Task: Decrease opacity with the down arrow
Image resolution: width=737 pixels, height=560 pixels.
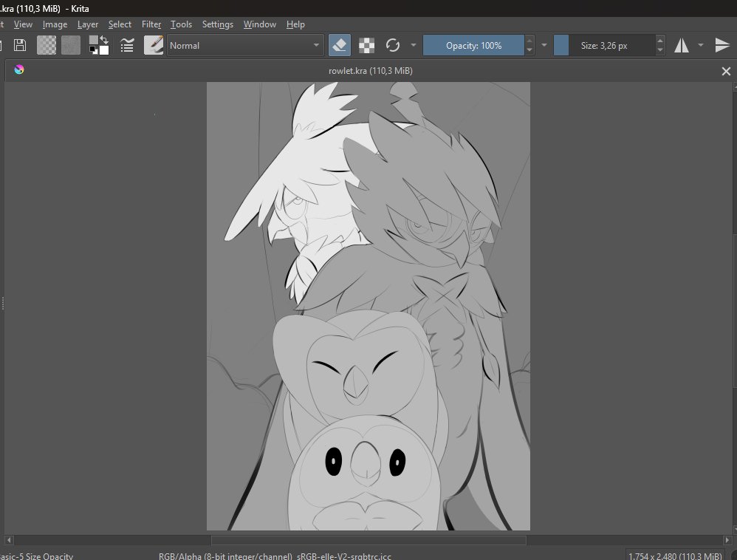Action: (x=529, y=50)
